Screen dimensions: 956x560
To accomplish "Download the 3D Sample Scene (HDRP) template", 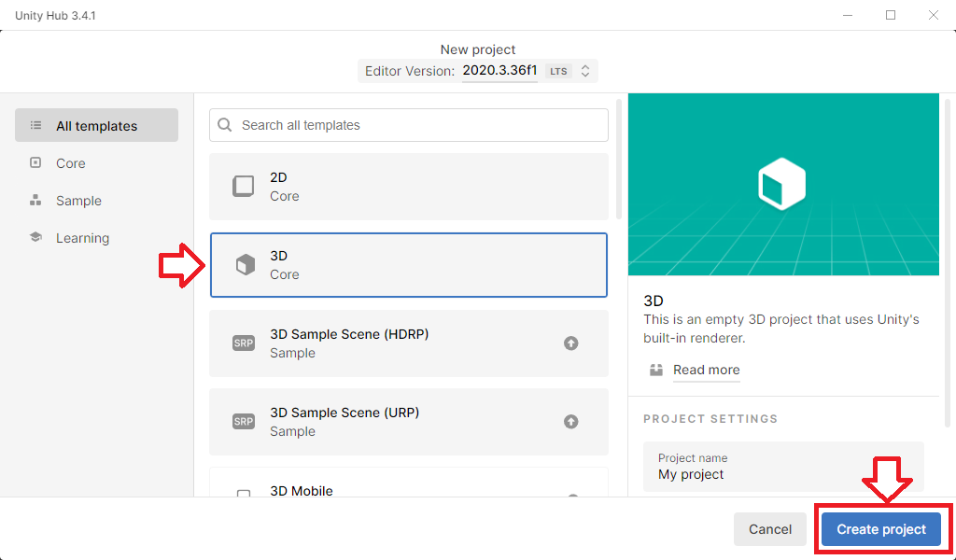I will (570, 343).
